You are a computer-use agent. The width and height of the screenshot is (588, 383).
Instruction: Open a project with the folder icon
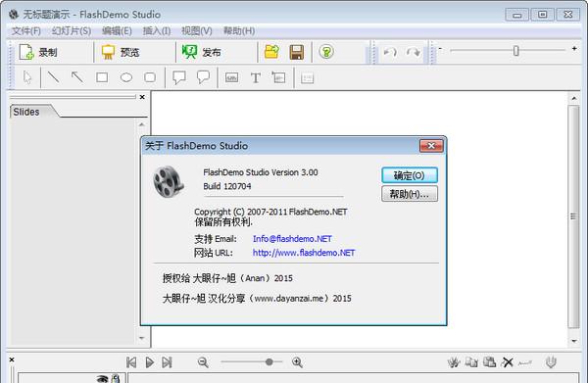click(271, 52)
